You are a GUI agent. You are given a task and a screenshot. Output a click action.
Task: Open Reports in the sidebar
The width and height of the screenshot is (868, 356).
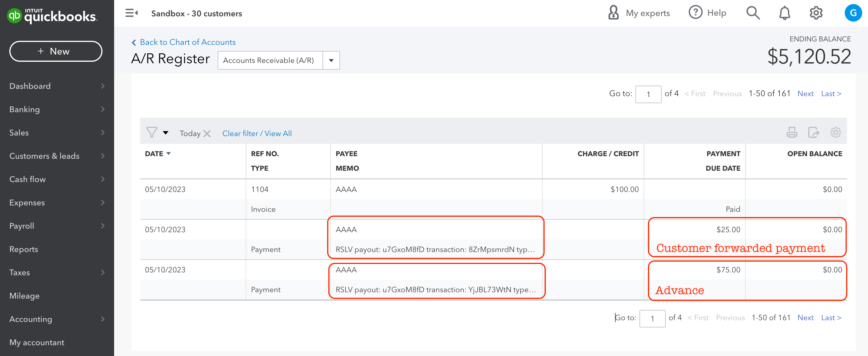24,249
